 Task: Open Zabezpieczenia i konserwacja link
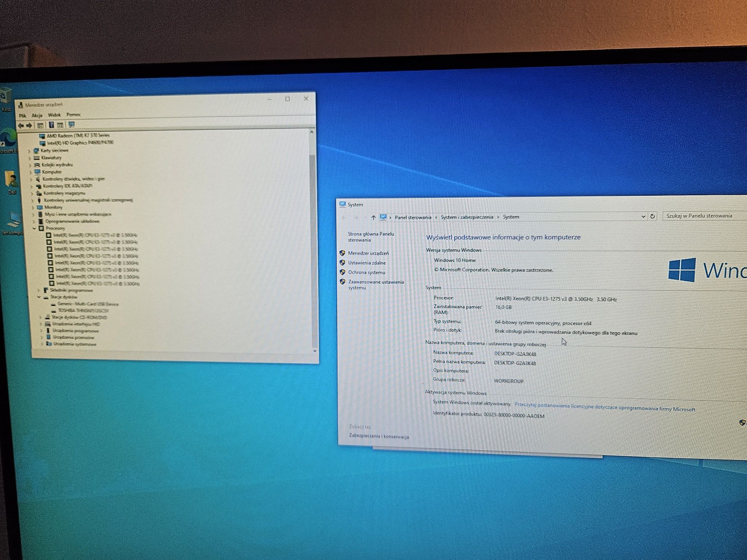pos(379,436)
